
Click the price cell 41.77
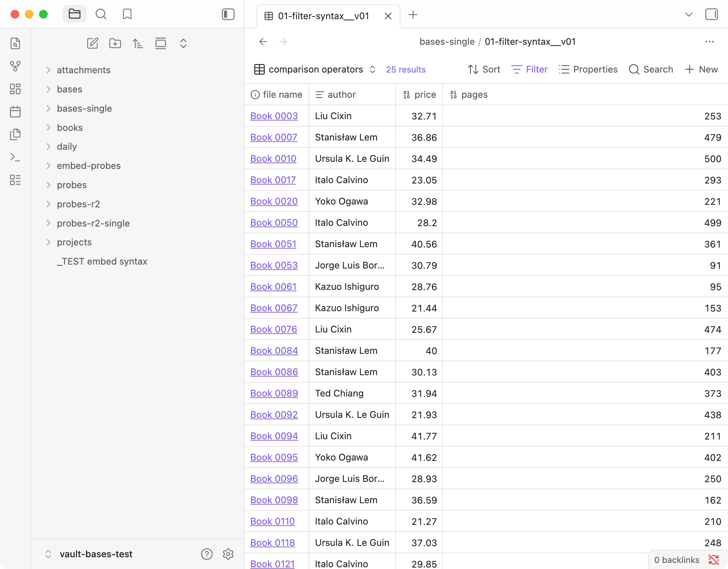coord(419,436)
